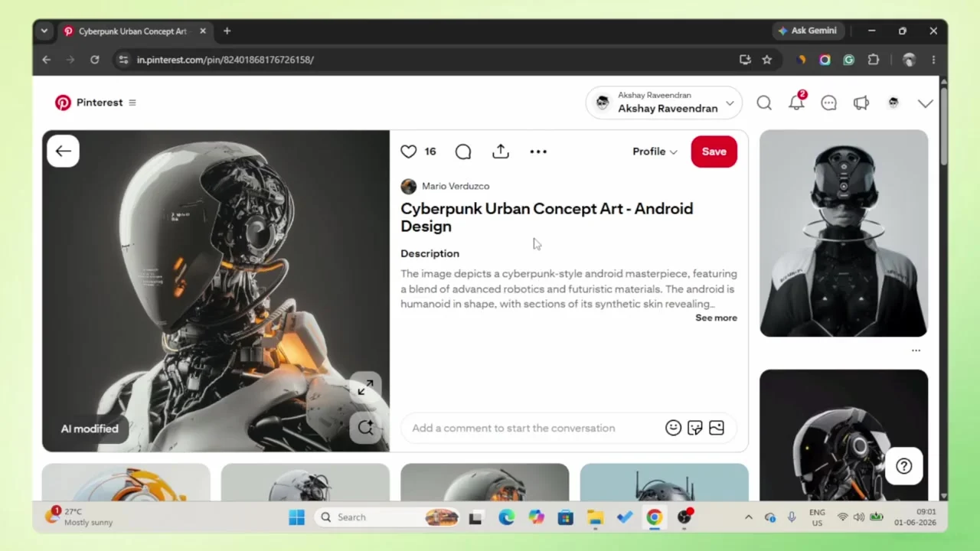Click the ENG US language indicator
This screenshot has width=980, height=551.
click(x=817, y=517)
